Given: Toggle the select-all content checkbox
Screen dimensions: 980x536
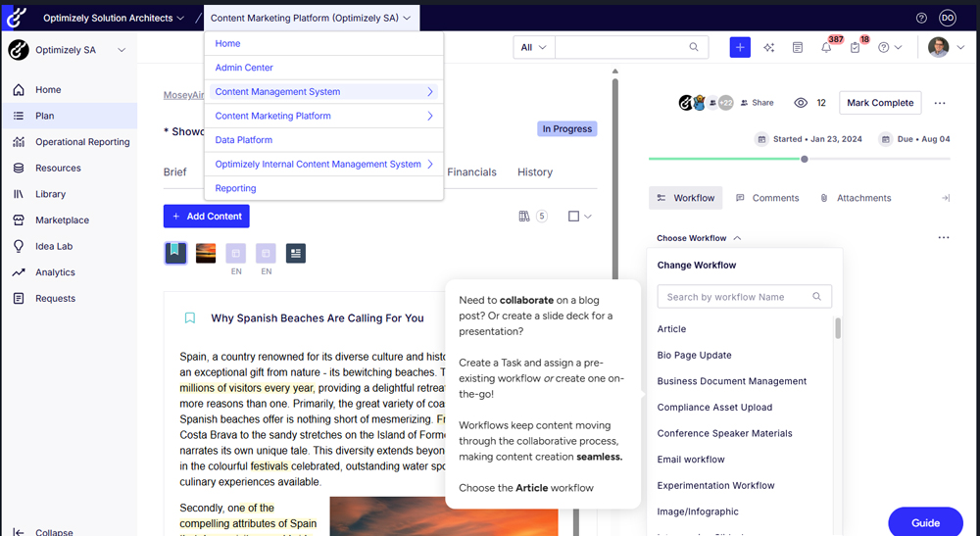Looking at the screenshot, I should (573, 217).
